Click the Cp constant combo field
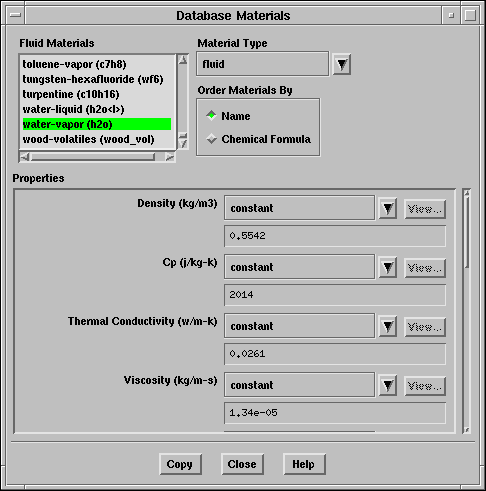The image size is (486, 491). point(299,267)
